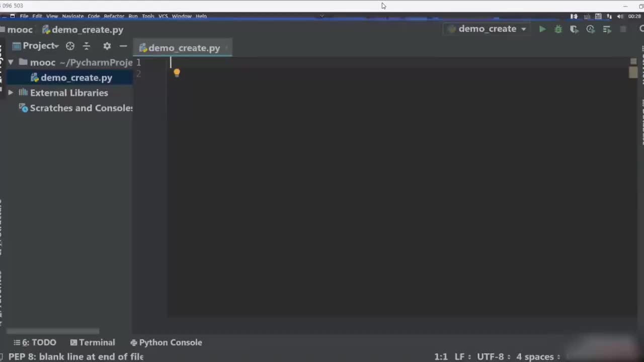Open the Project view selector dropdown
This screenshot has width=644, height=362.
[35, 46]
